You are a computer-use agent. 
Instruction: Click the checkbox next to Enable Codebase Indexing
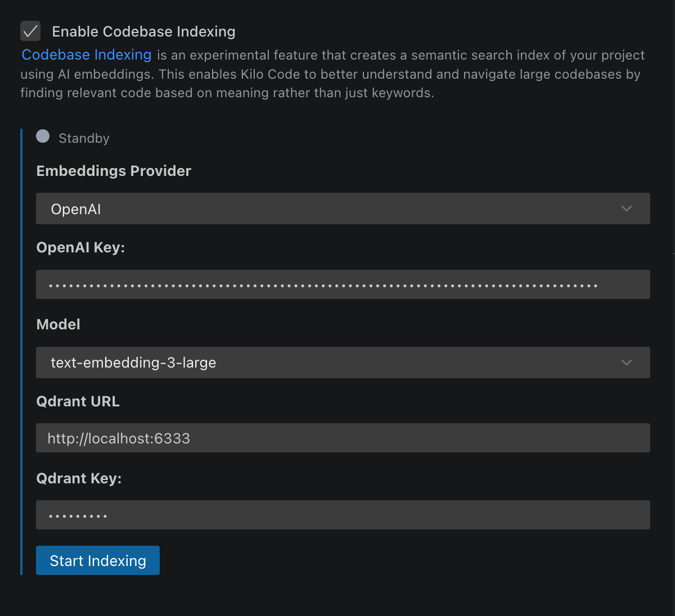tap(30, 31)
